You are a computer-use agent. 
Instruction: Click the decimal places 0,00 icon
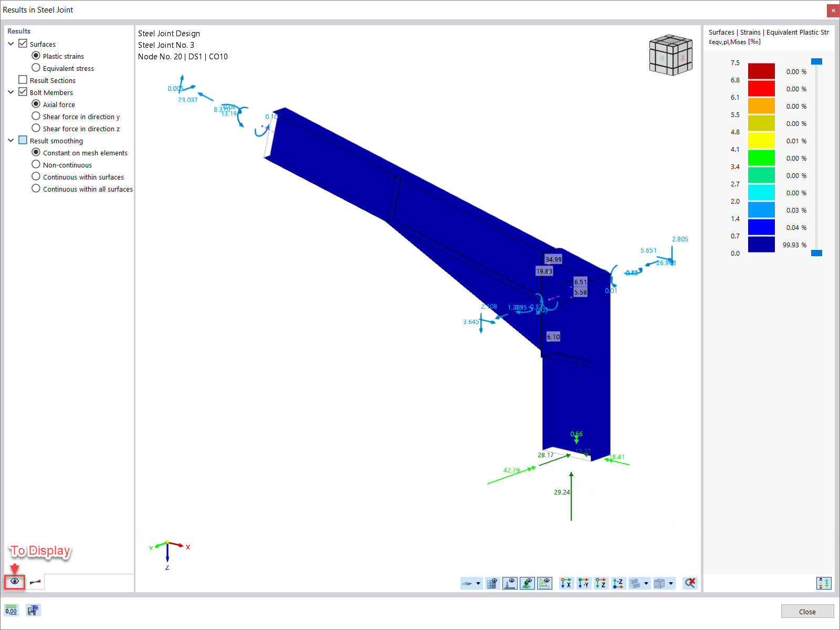point(11,610)
